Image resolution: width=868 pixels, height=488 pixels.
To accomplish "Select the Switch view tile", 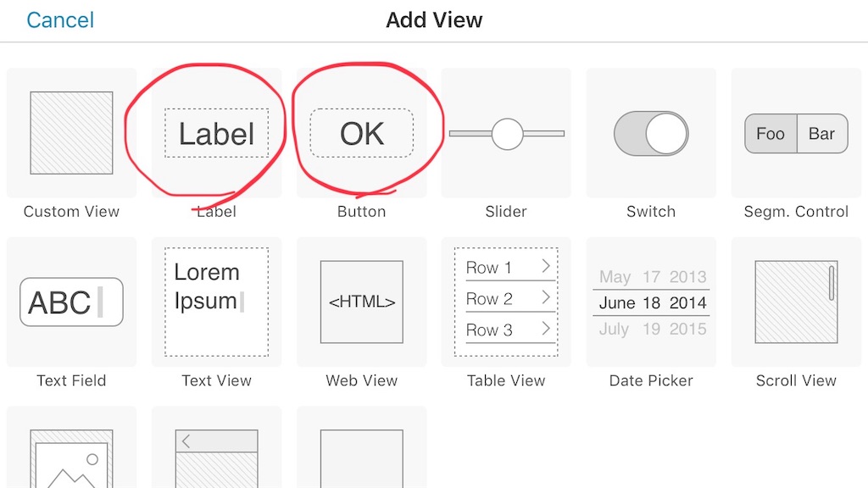I will click(x=651, y=133).
